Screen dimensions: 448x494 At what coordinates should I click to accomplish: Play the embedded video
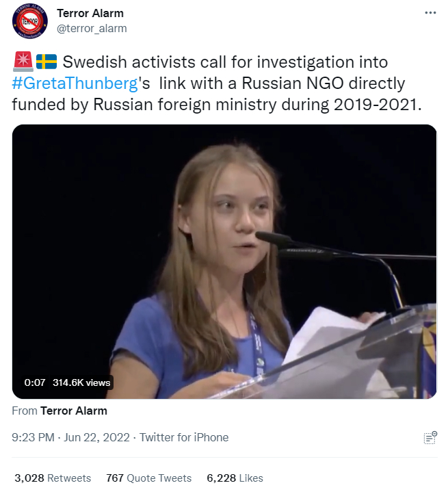[x=224, y=261]
